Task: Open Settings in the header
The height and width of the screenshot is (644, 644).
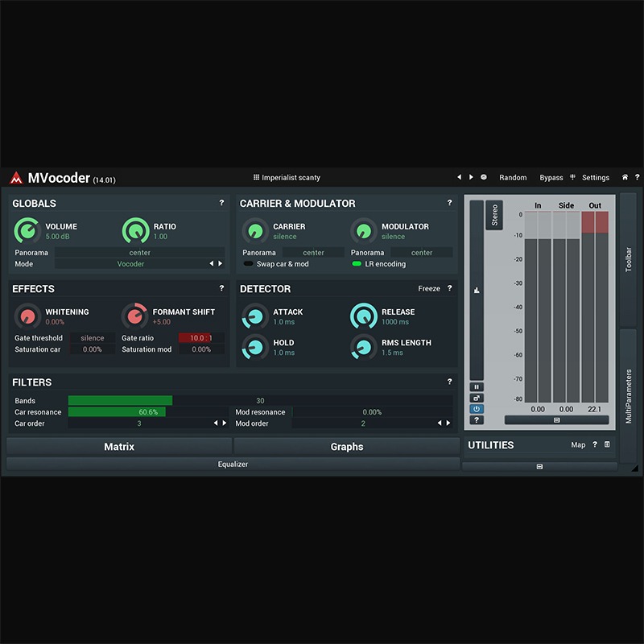Action: coord(596,177)
